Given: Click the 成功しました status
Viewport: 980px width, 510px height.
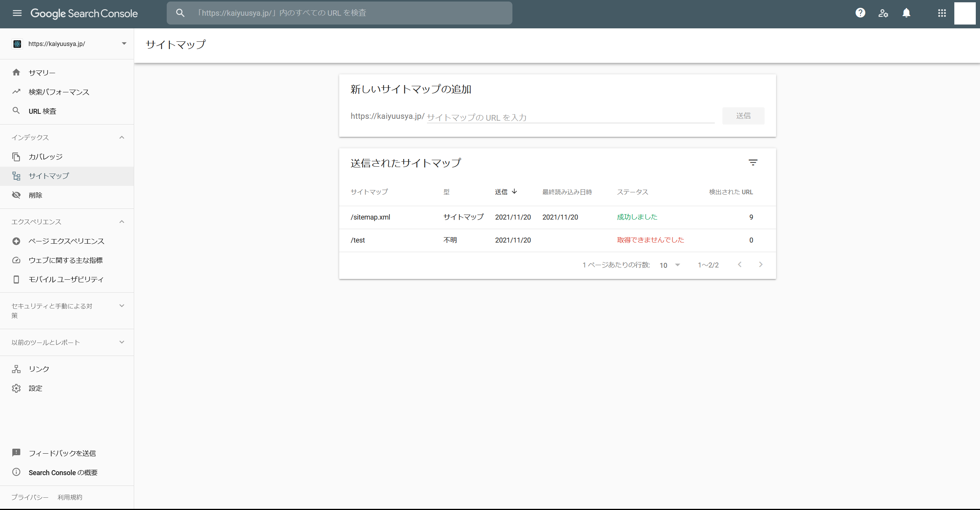Looking at the screenshot, I should pos(637,217).
